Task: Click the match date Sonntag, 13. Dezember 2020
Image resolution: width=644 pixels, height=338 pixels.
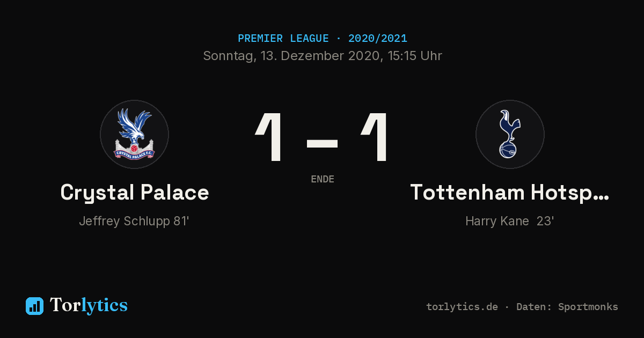Action: (291, 56)
